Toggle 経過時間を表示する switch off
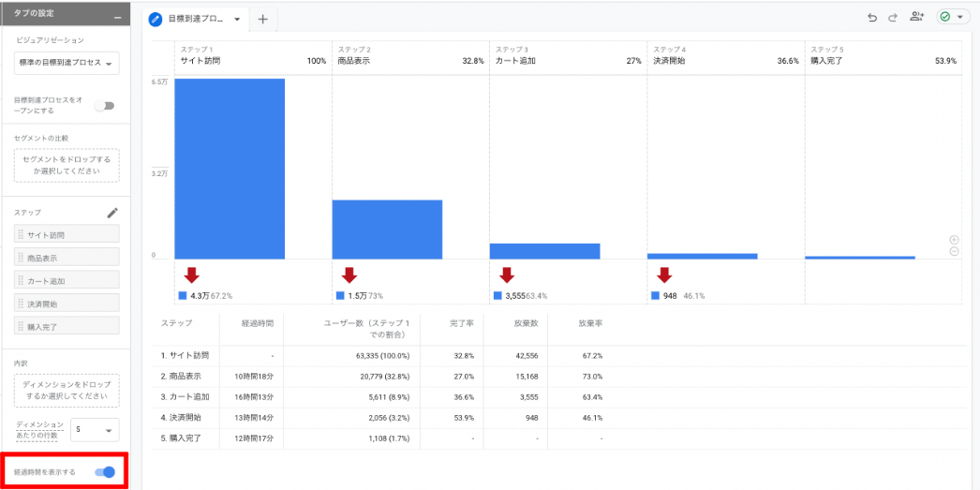 [105, 472]
